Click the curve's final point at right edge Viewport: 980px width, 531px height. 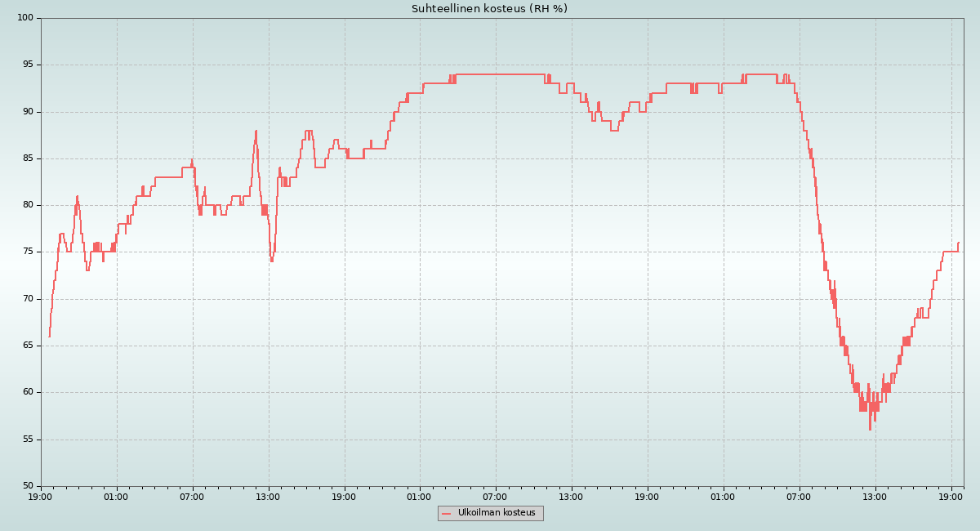[958, 243]
